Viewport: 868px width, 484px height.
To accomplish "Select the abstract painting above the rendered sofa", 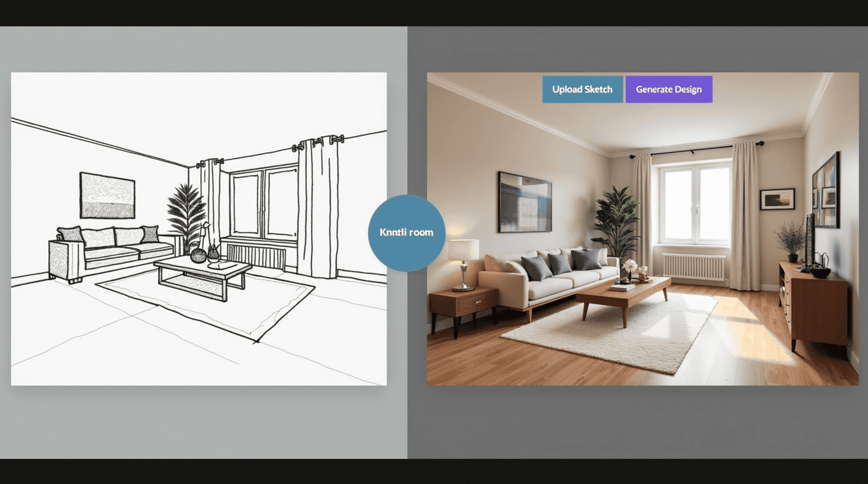I will click(x=525, y=202).
